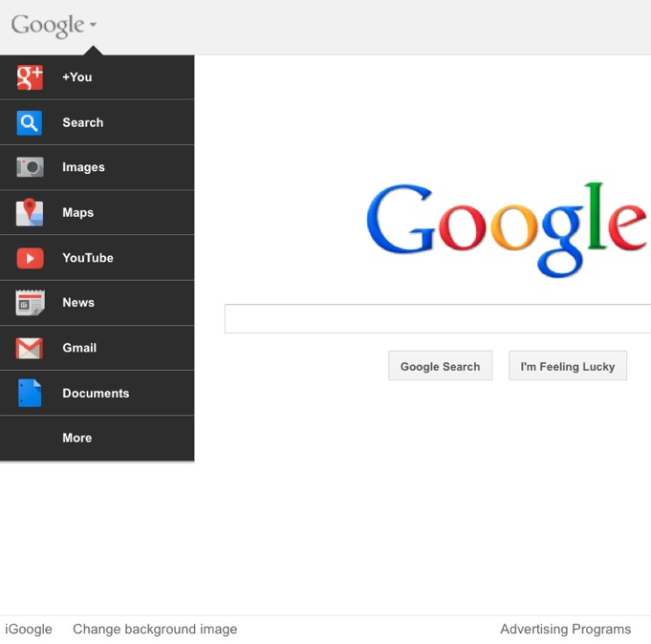Select News menu entry
Viewport: 651px width, 644px height.
pyautogui.click(x=97, y=303)
